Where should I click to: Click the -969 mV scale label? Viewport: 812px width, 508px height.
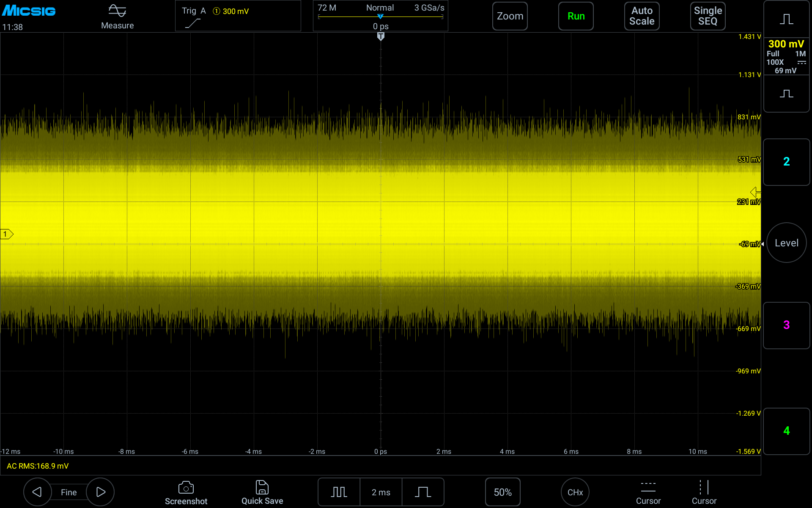pyautogui.click(x=748, y=371)
